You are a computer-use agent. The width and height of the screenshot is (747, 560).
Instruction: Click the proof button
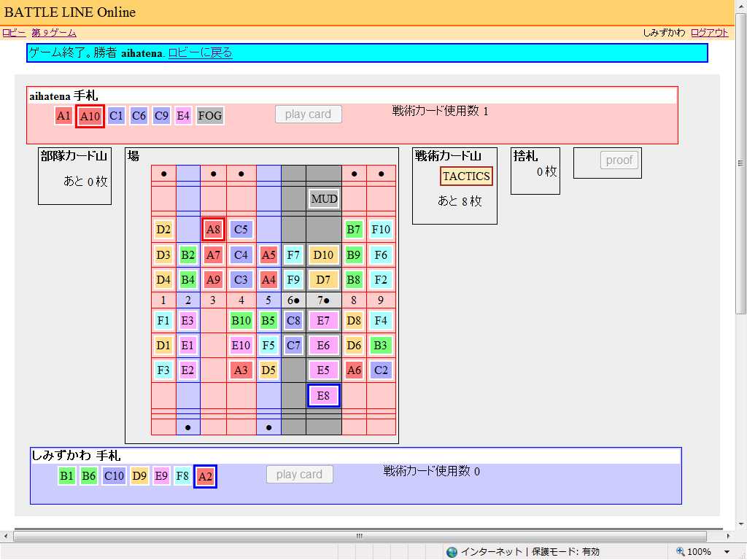(x=619, y=160)
